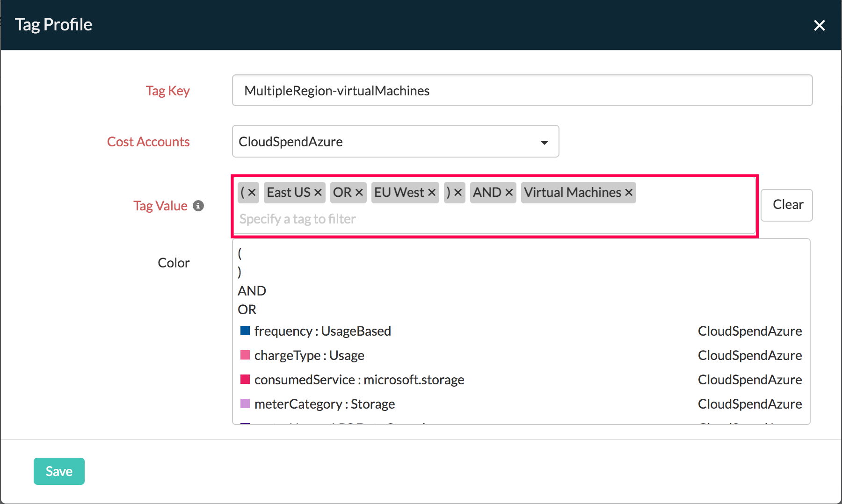Remove the AND operator chip

[509, 193]
